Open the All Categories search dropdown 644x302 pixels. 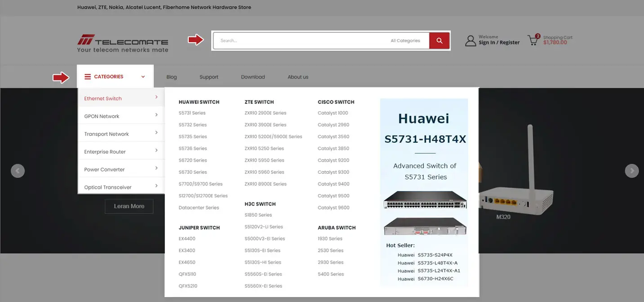click(405, 41)
